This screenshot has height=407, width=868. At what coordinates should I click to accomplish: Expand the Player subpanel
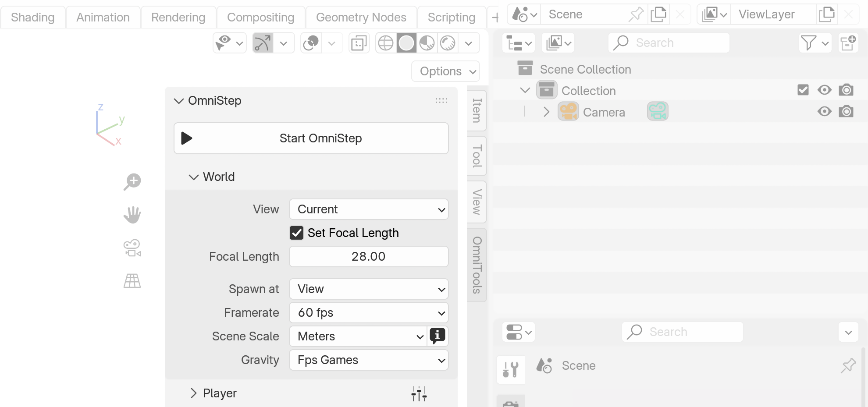point(194,393)
